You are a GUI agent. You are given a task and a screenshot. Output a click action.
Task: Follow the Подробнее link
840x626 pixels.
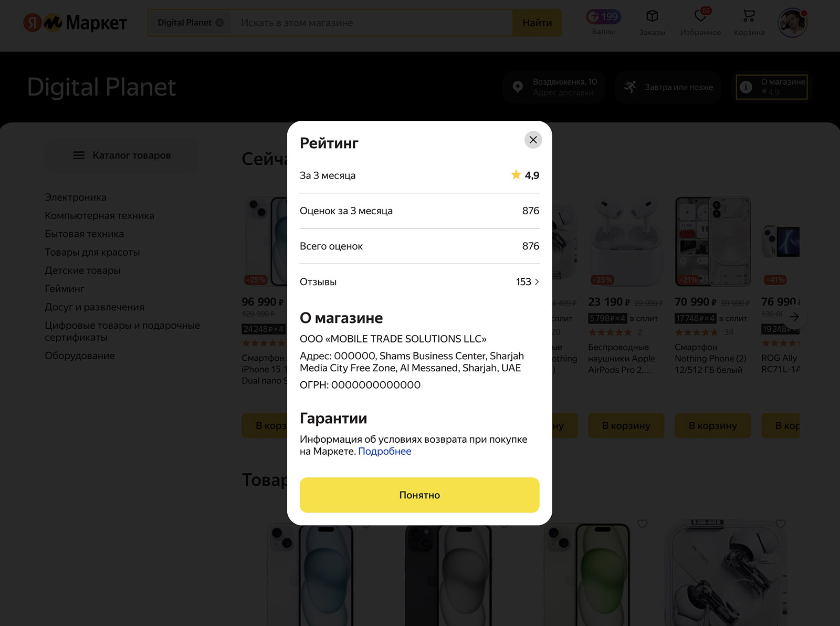pos(384,451)
